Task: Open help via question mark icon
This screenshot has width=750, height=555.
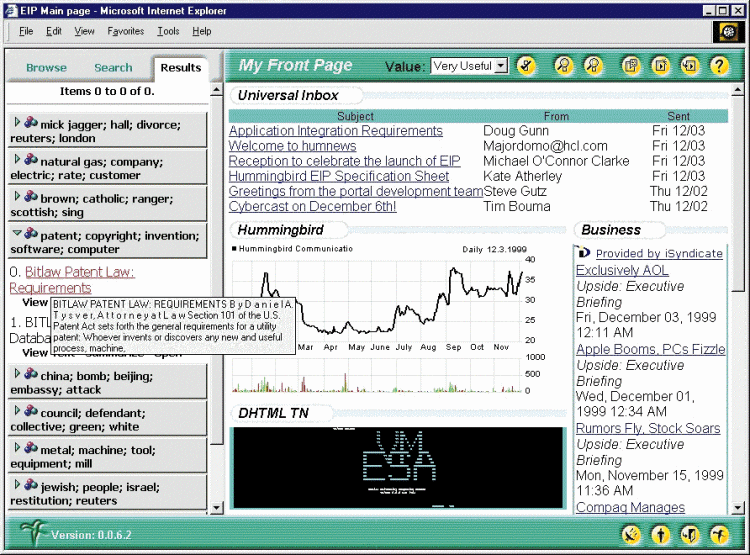Action: point(719,66)
